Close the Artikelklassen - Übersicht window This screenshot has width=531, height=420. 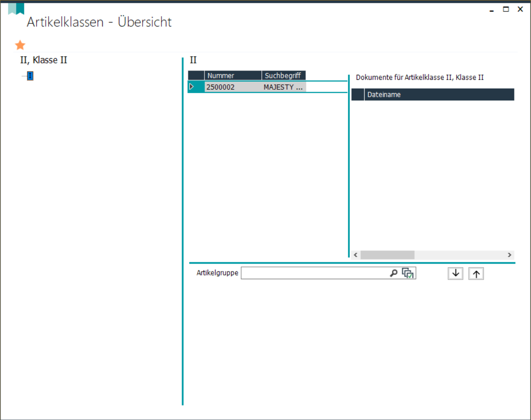tap(520, 9)
